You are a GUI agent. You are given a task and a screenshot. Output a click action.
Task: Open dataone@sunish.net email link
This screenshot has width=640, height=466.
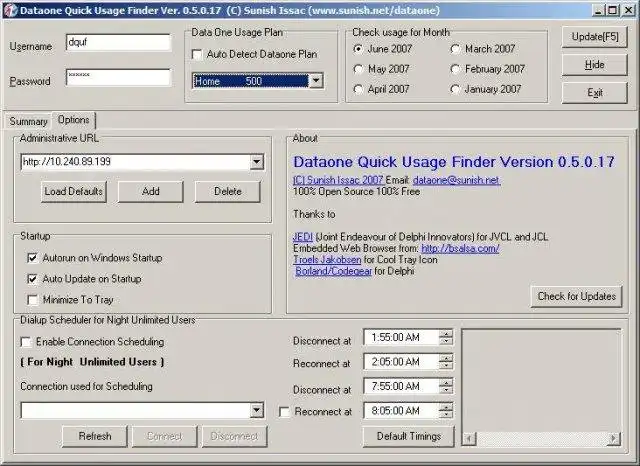(x=456, y=180)
